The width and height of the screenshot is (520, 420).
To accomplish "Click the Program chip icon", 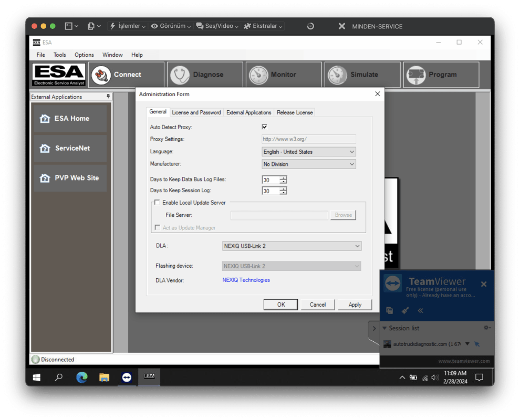I will click(x=416, y=75).
